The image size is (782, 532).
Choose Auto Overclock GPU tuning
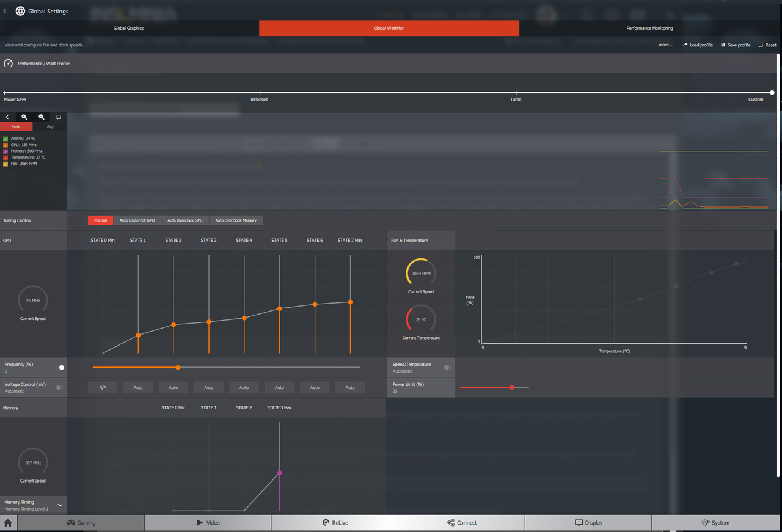185,220
